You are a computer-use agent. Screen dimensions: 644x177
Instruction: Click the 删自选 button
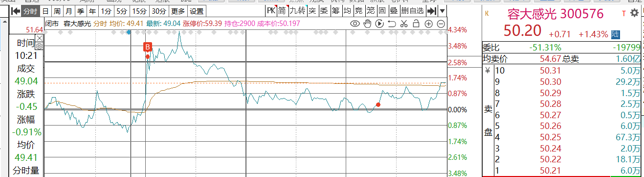(412, 11)
